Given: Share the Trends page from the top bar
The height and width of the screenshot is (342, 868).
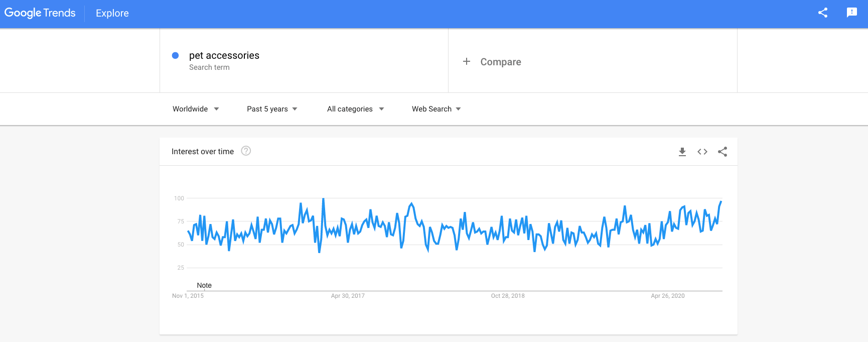Looking at the screenshot, I should (x=822, y=13).
